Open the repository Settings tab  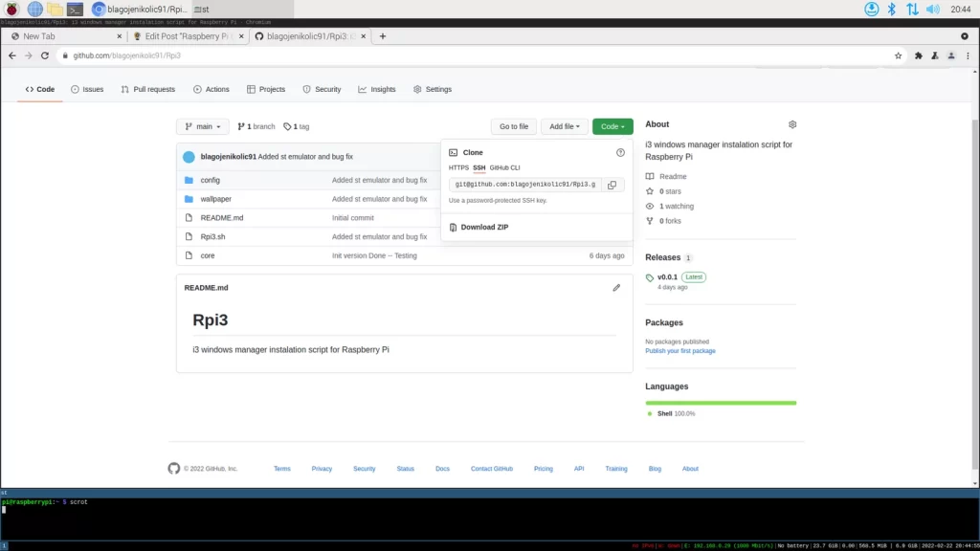click(x=433, y=89)
